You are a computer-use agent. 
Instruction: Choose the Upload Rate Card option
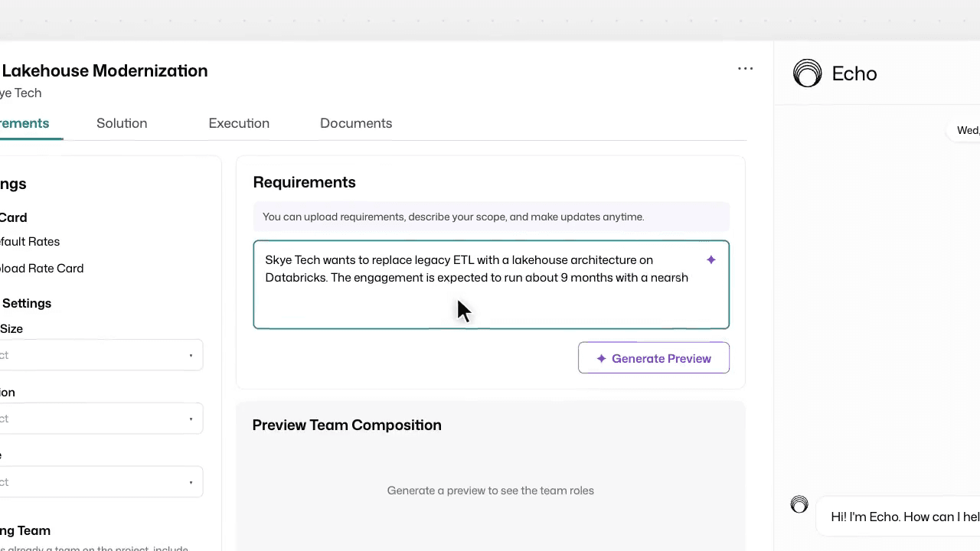[42, 269]
